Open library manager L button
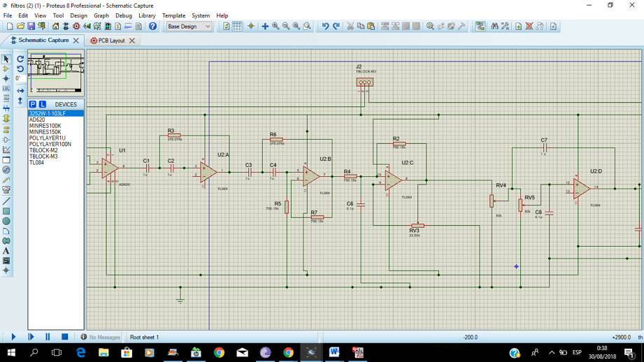This screenshot has height=362, width=644. (42, 104)
